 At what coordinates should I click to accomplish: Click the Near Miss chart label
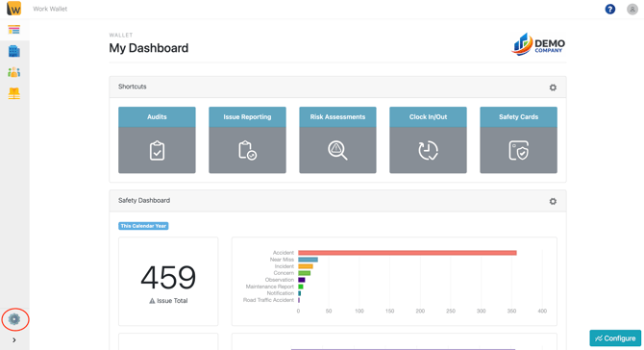click(x=282, y=260)
